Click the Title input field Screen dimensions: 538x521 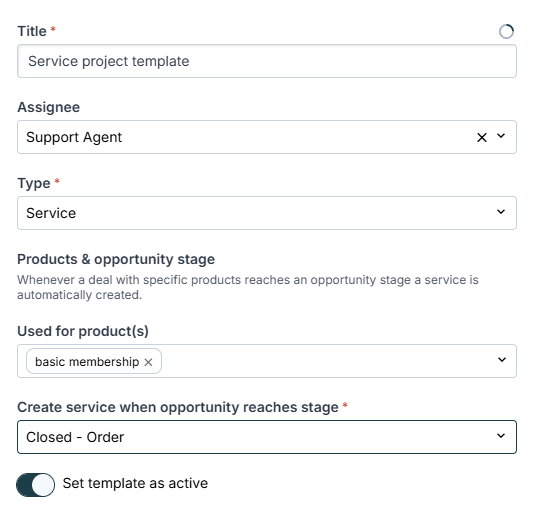coord(267,61)
